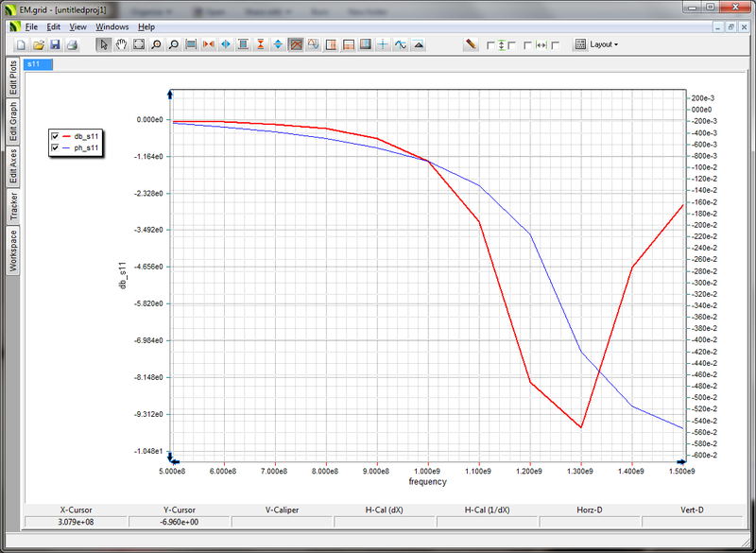Tick the checkbox left of vertical caliper icon

[x=490, y=45]
